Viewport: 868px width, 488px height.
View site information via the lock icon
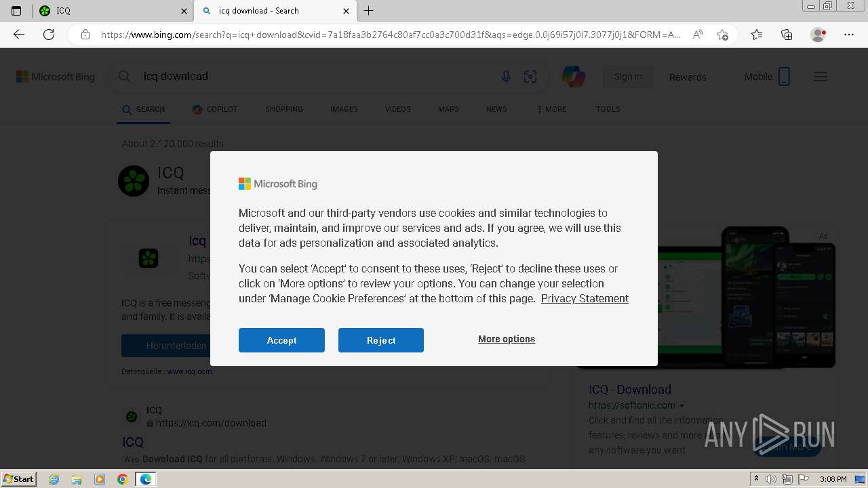(85, 35)
